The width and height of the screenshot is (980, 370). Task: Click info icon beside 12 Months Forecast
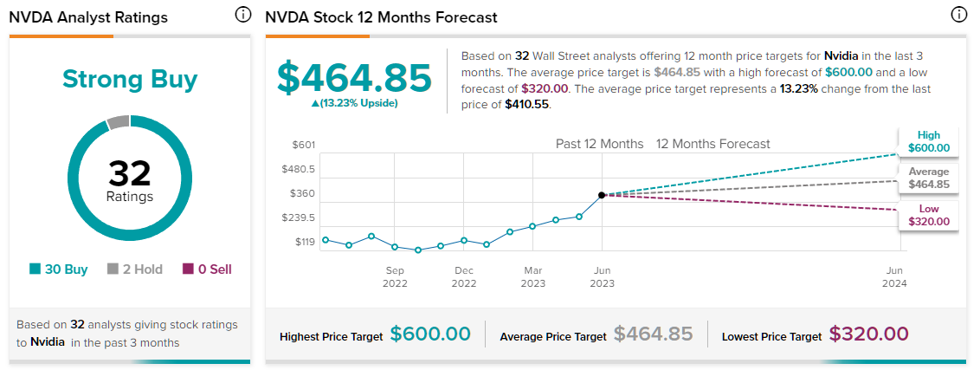click(x=958, y=16)
